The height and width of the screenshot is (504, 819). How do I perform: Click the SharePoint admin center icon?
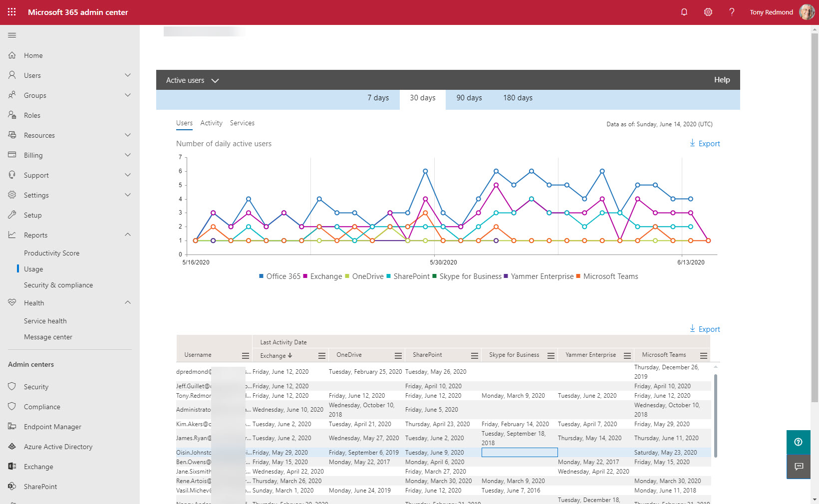(12, 487)
